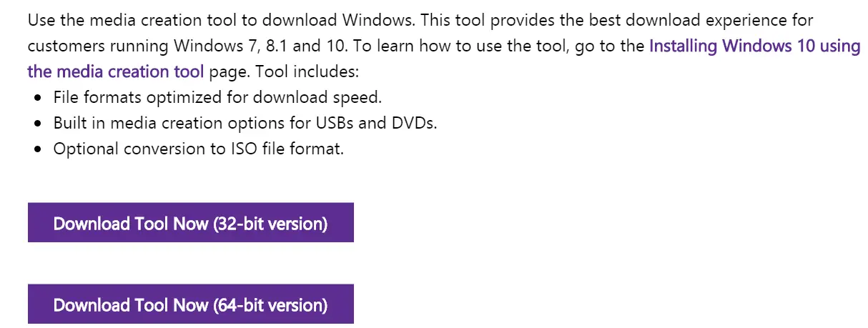Click Download Tool Now (64-bit version) button
The height and width of the screenshot is (328, 868).
click(190, 304)
